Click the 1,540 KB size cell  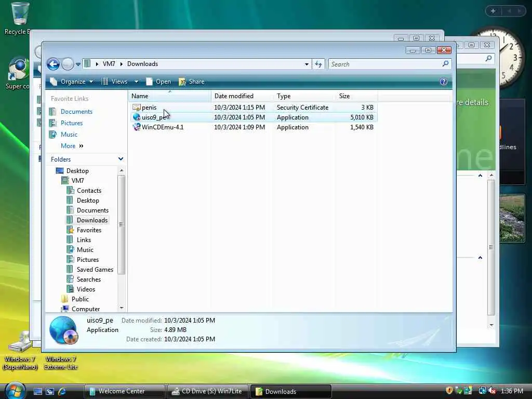click(362, 127)
